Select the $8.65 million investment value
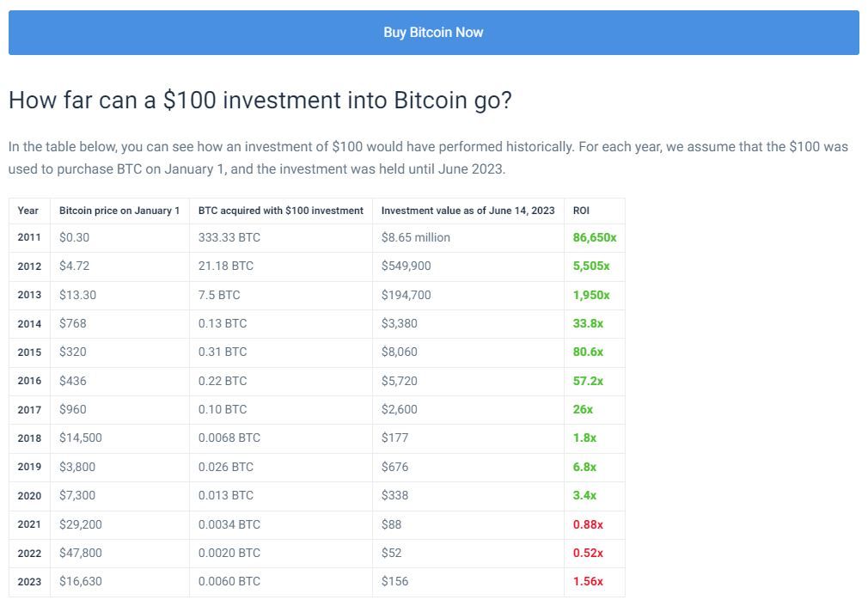Viewport: 868px width, 606px height. point(416,237)
